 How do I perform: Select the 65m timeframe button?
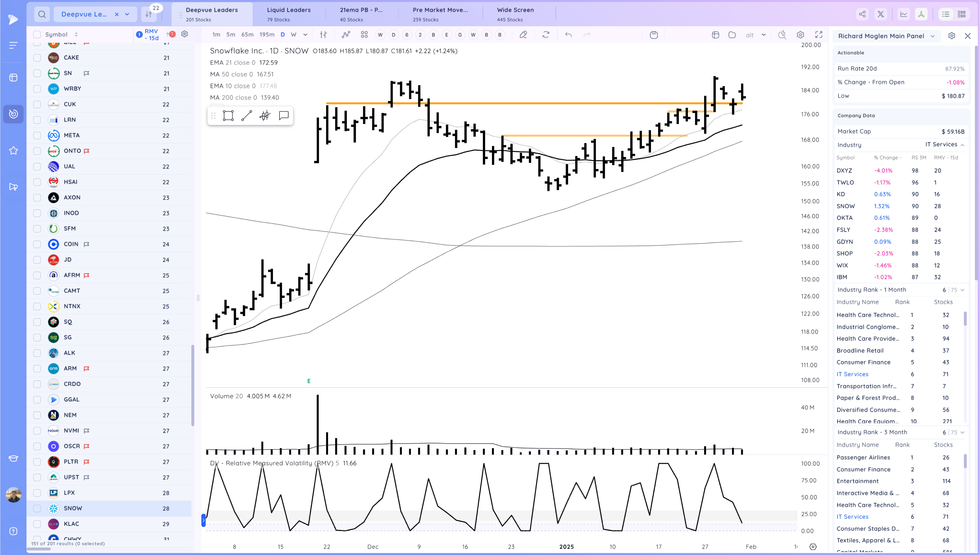coord(247,35)
